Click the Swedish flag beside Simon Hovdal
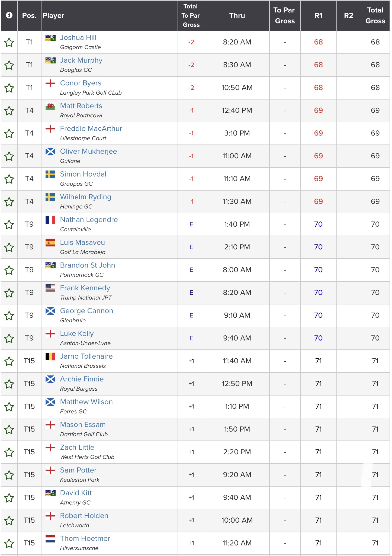392x556 pixels. (x=50, y=174)
